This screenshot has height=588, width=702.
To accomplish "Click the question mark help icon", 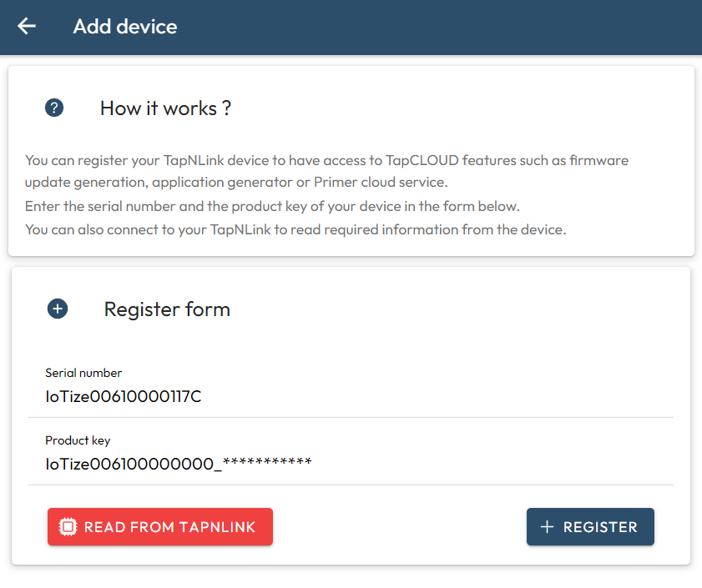I will (x=54, y=108).
